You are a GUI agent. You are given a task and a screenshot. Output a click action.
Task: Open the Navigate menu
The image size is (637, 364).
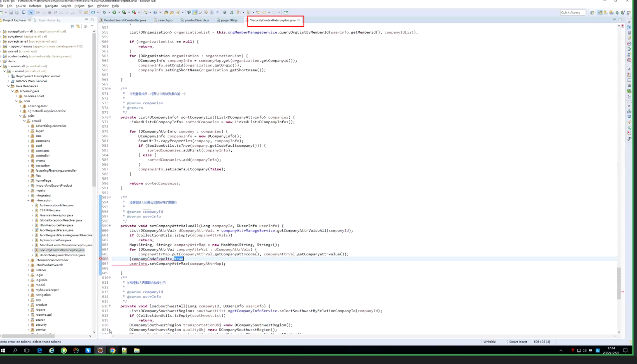click(x=51, y=6)
